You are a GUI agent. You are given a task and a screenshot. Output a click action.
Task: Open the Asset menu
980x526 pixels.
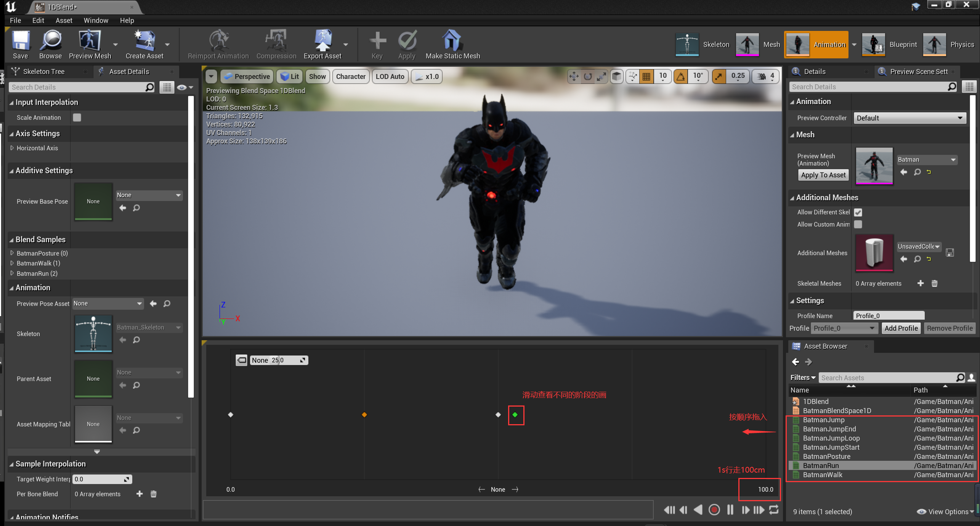click(64, 21)
